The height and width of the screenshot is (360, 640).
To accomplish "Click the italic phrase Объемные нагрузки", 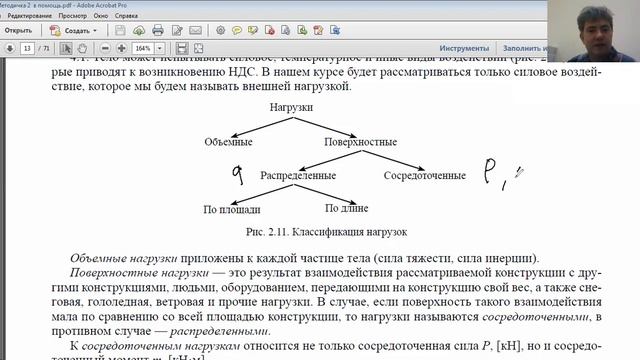I will coord(124,258).
